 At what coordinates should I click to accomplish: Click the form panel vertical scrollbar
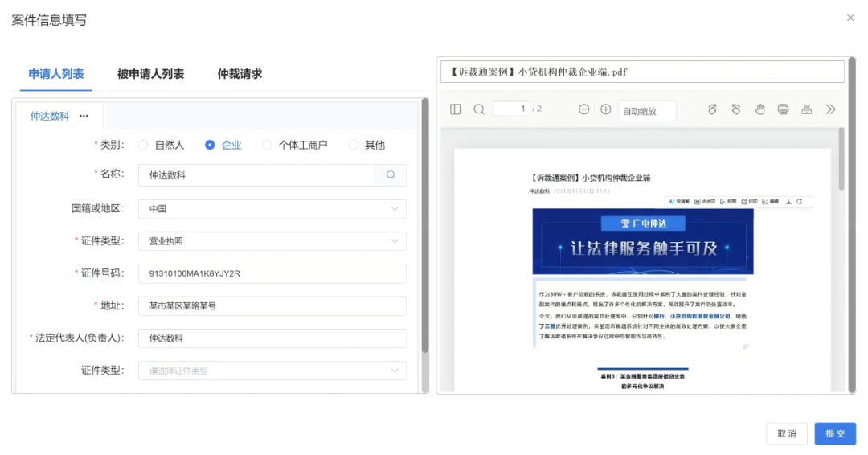pyautogui.click(x=425, y=226)
